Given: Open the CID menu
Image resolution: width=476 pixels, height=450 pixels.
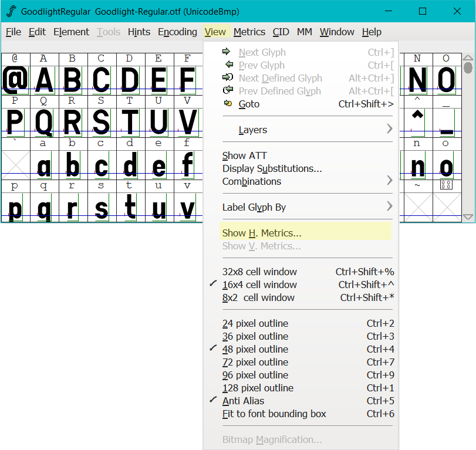Looking at the screenshot, I should point(281,32).
